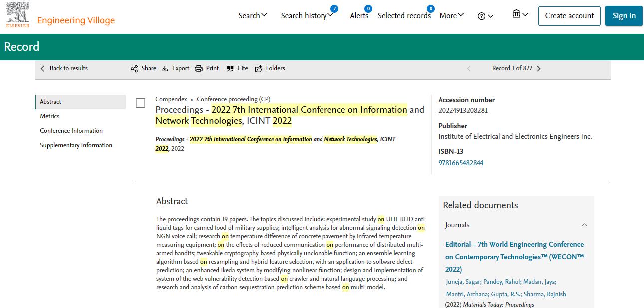Click the Search history count badge
Image resolution: width=644 pixels, height=308 pixels.
[x=334, y=9]
